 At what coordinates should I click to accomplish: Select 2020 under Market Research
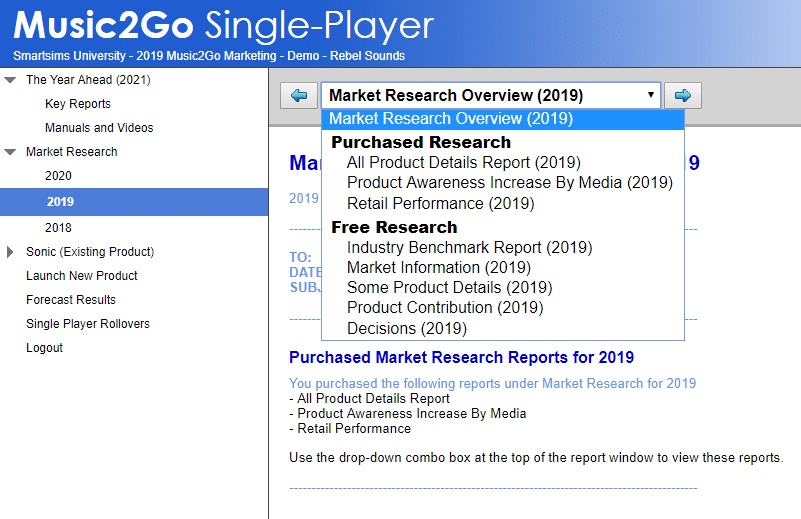click(58, 176)
